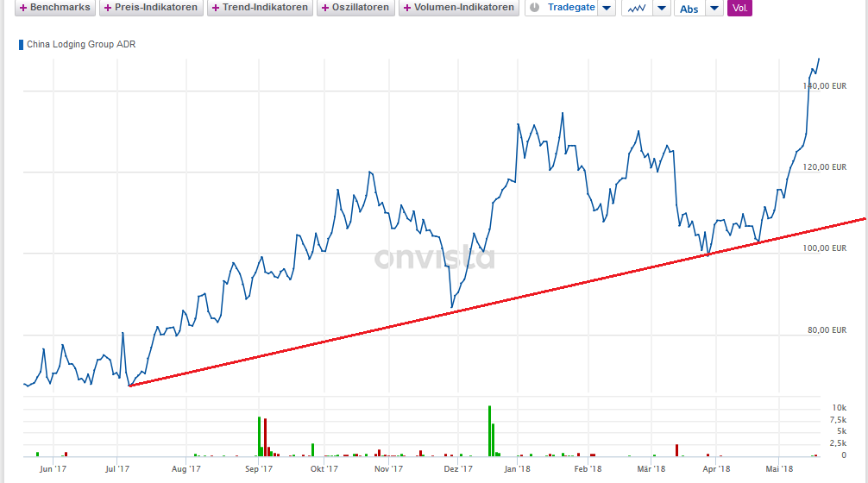
Task: Click the clock icon beside Tradegate
Action: 534,8
